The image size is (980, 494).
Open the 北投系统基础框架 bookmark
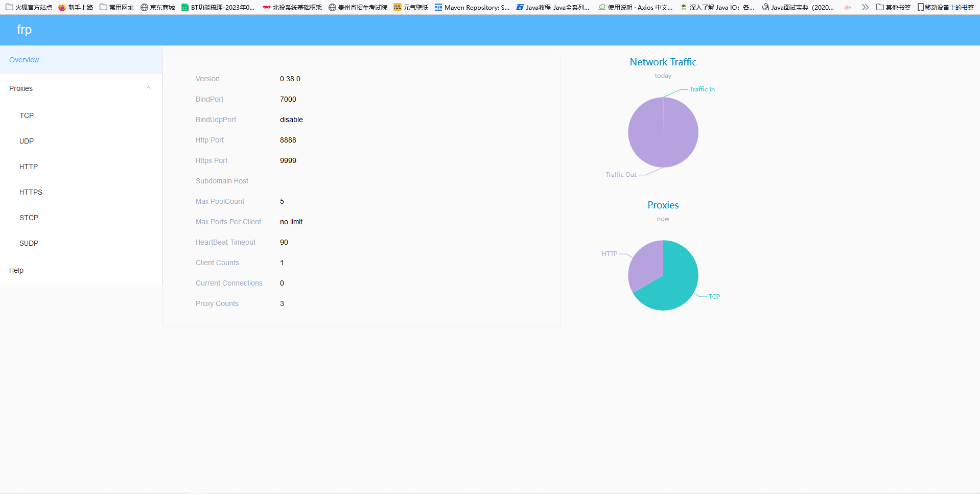292,7
